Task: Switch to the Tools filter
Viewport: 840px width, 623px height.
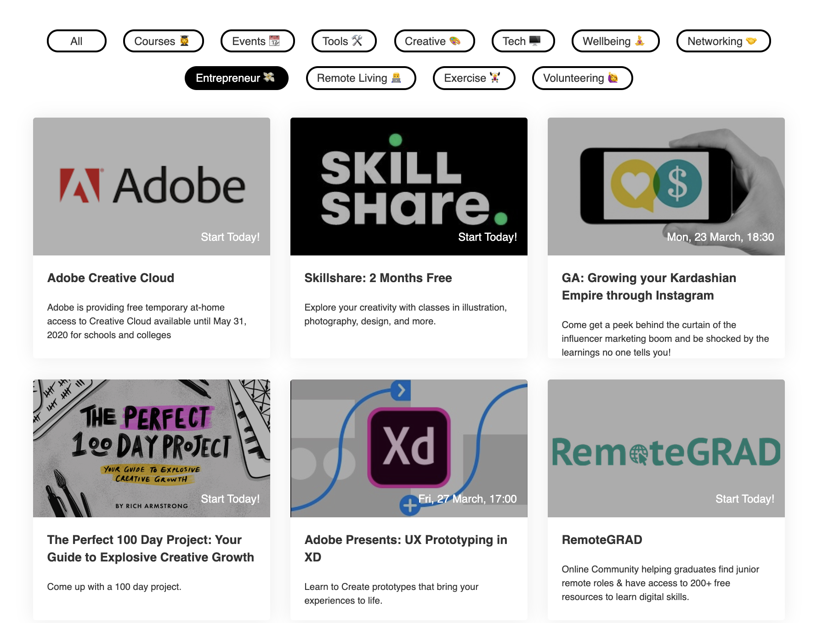Action: 344,41
